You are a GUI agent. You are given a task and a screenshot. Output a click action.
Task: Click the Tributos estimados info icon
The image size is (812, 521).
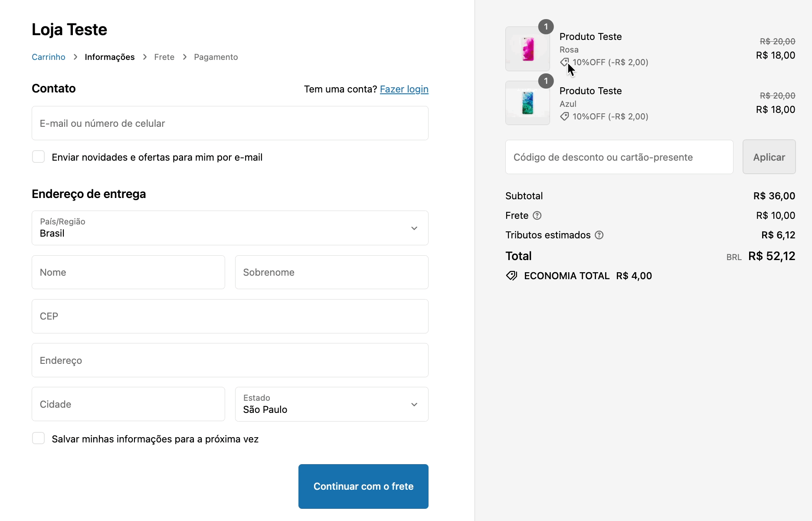point(599,235)
